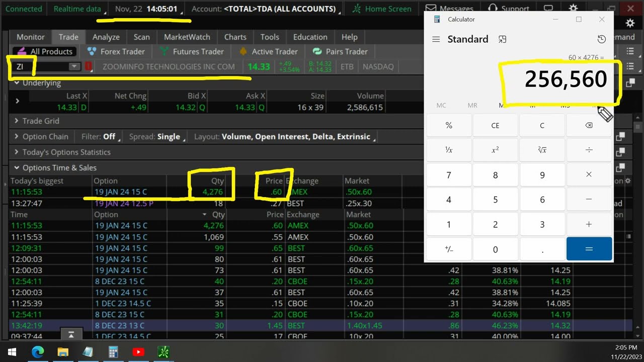Click the multiply key in Calculator
644x362 pixels.
click(589, 175)
